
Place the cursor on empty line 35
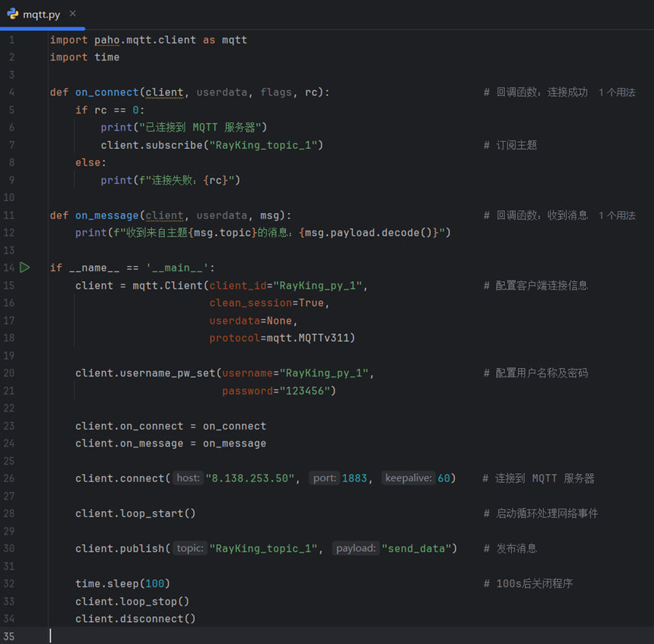(x=227, y=636)
